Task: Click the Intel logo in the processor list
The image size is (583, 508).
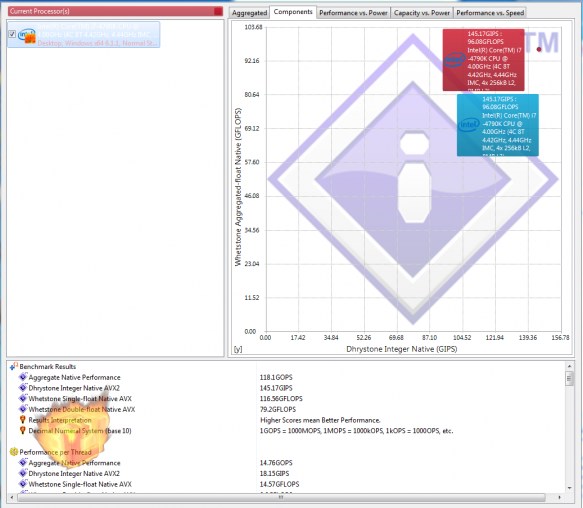Action: (x=26, y=35)
